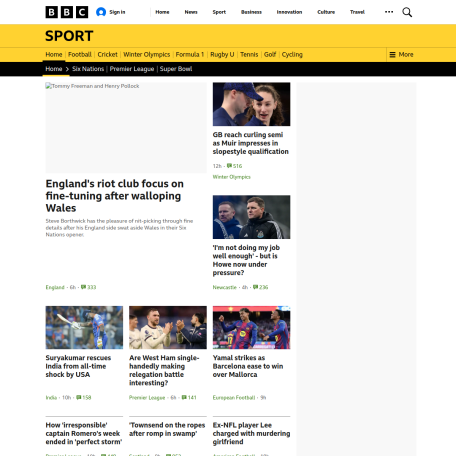Click the West Ham story thumbnail

coord(168,327)
